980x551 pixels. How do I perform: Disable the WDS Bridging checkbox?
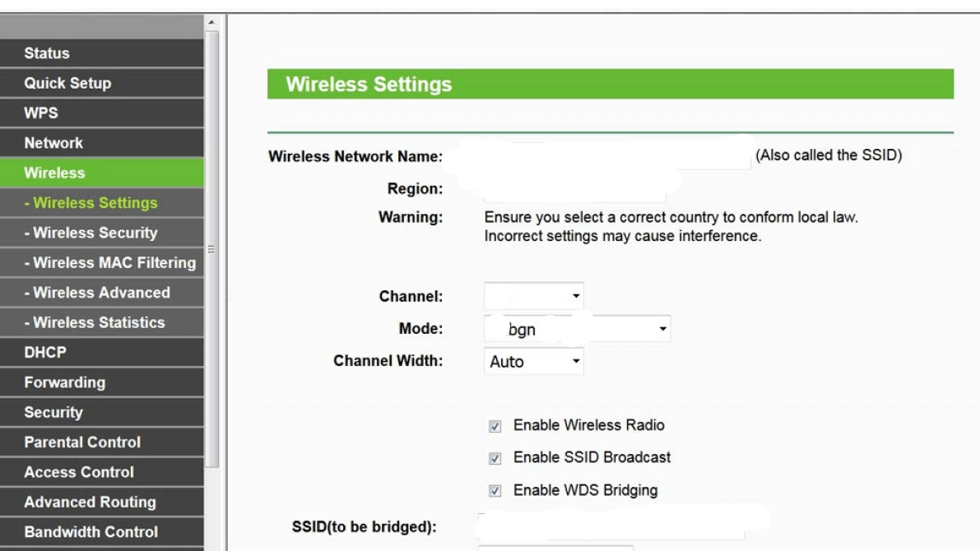pyautogui.click(x=495, y=491)
